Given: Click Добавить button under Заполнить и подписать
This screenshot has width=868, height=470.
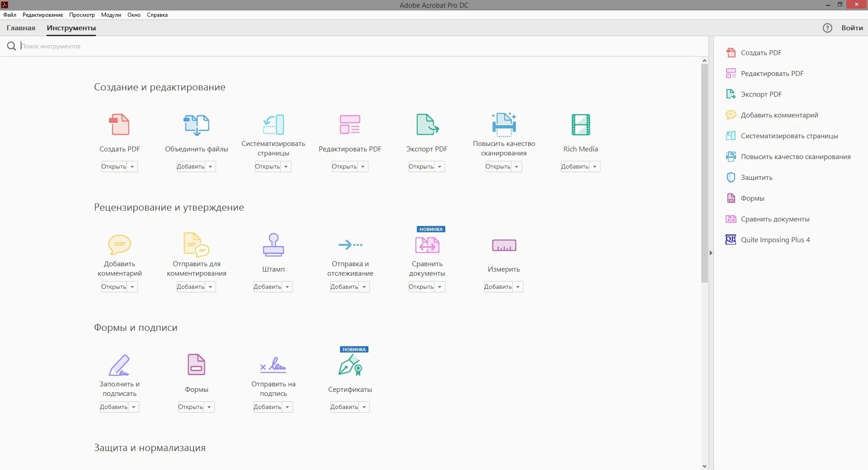Looking at the screenshot, I should point(114,407).
